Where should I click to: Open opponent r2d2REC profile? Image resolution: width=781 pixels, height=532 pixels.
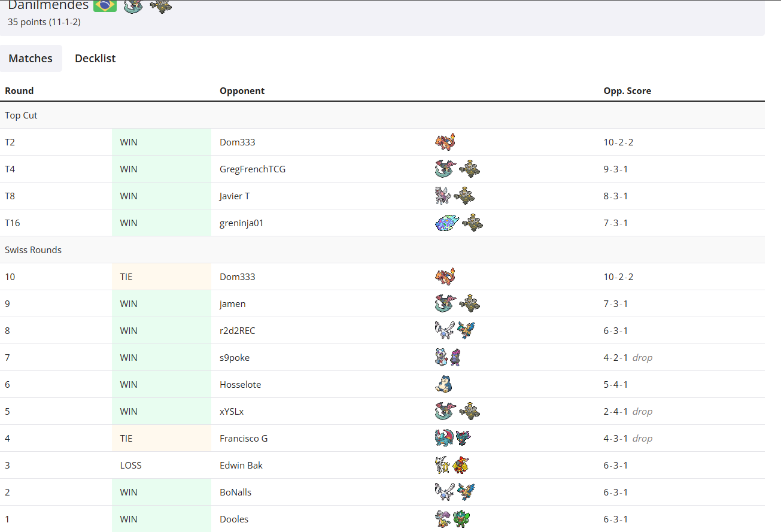[x=238, y=330]
